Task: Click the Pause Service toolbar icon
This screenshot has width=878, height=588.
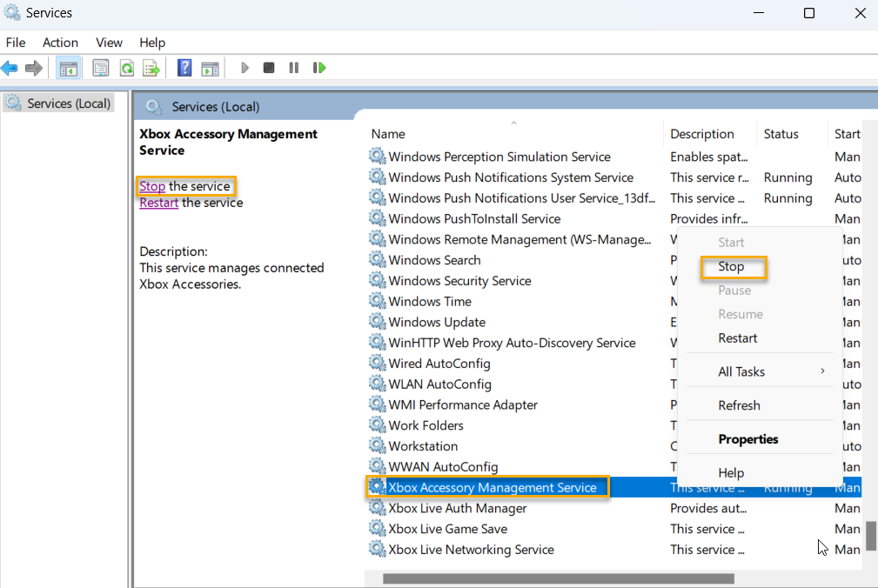Action: click(293, 68)
